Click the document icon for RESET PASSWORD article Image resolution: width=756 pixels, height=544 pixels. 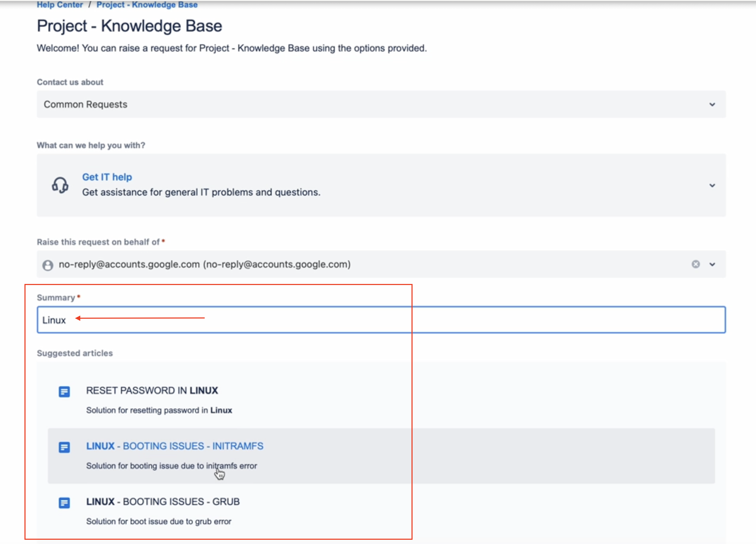[x=64, y=392]
